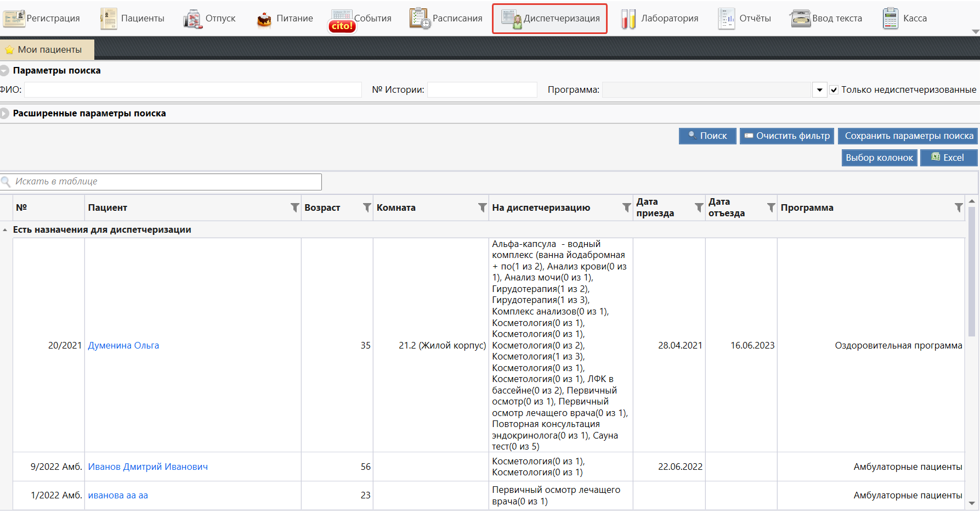Collapse group Есть назначения для диспетчеризации
980x511 pixels.
point(5,230)
